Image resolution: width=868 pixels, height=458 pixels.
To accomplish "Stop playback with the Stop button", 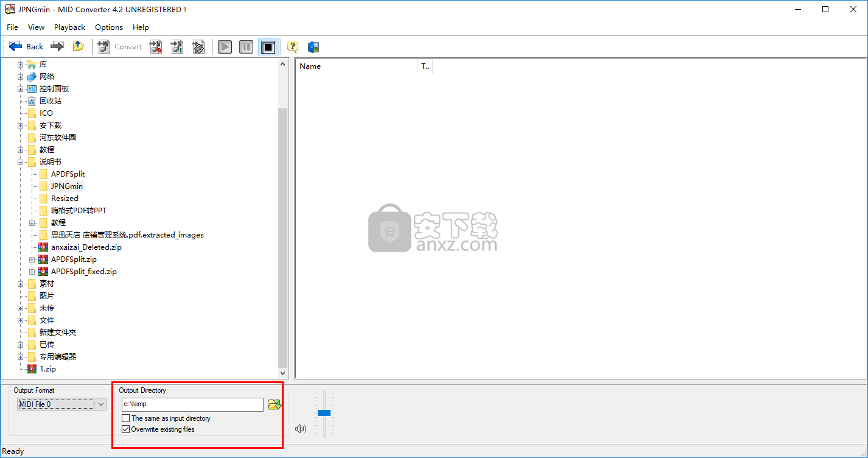I will click(x=268, y=47).
